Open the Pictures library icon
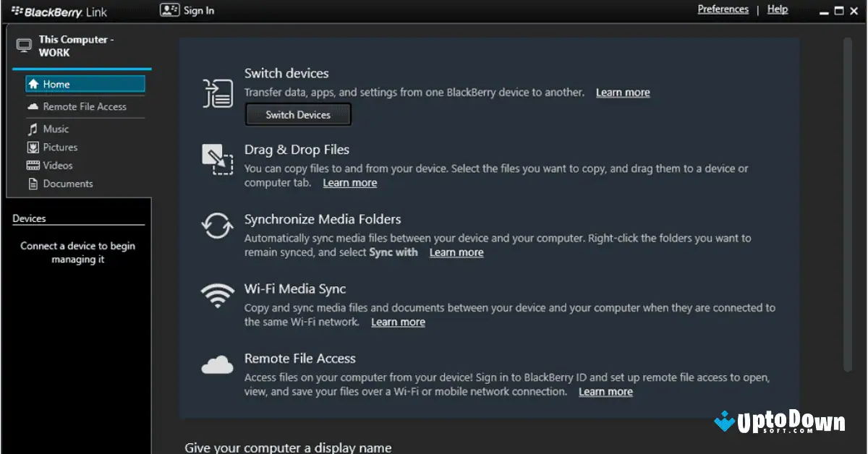 click(35, 147)
